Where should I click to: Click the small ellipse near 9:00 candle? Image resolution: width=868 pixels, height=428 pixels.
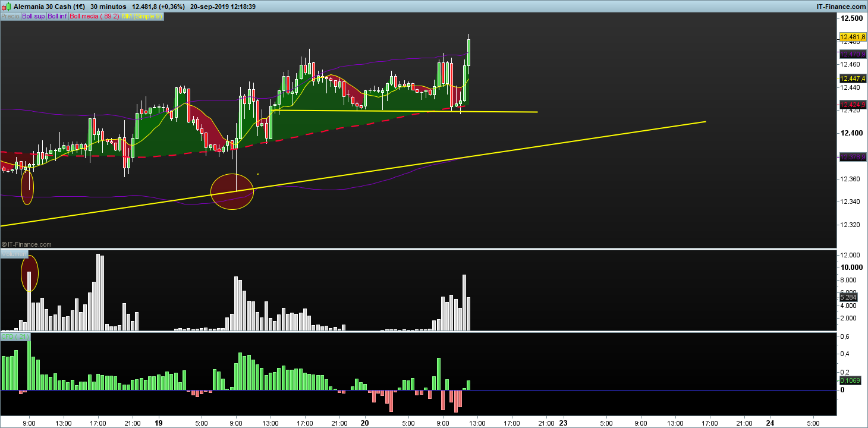[x=27, y=187]
